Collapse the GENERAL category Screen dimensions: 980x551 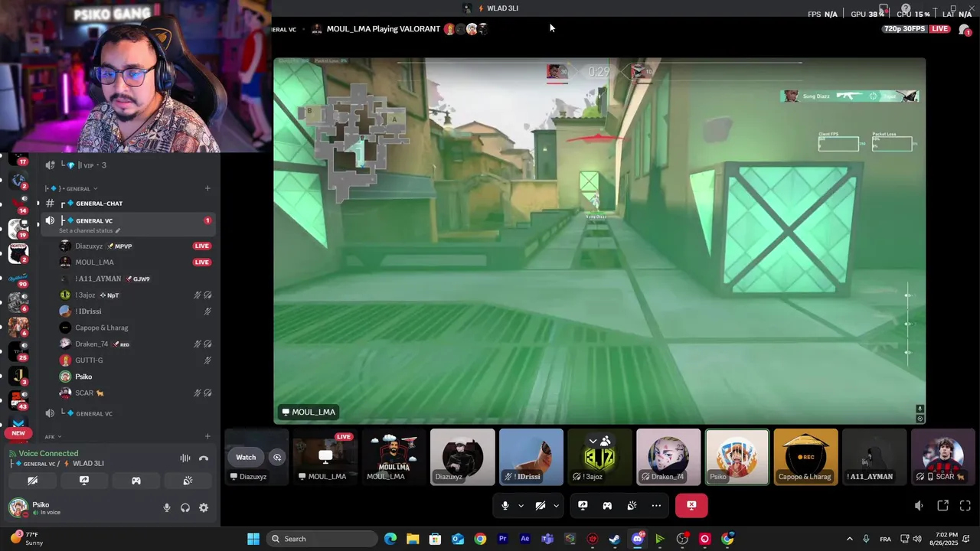click(x=71, y=188)
